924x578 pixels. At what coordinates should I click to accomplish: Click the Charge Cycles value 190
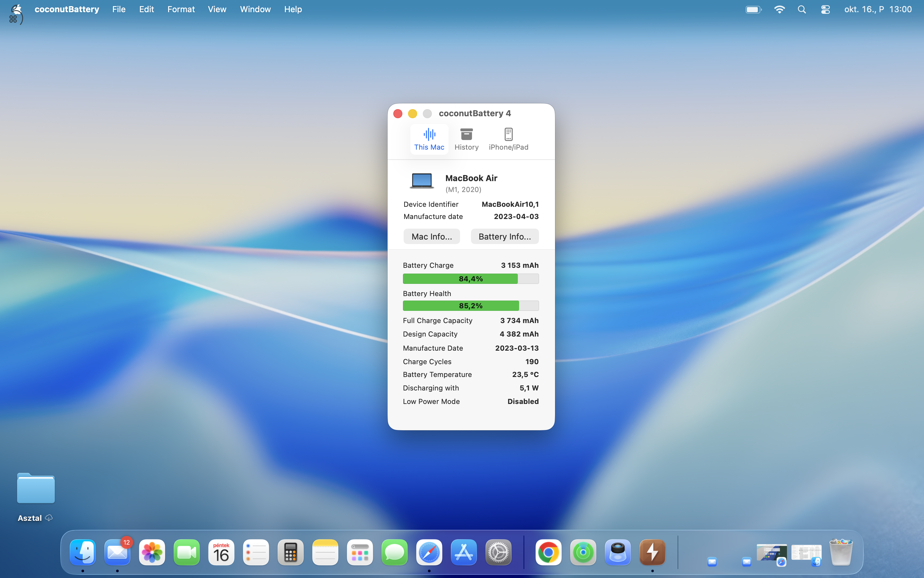(532, 362)
